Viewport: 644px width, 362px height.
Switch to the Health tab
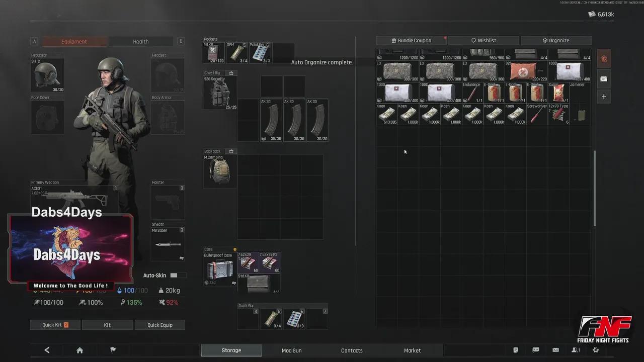click(141, 42)
